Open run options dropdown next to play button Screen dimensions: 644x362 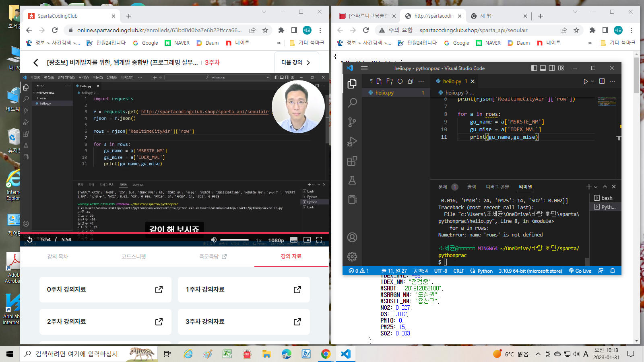[x=592, y=81]
